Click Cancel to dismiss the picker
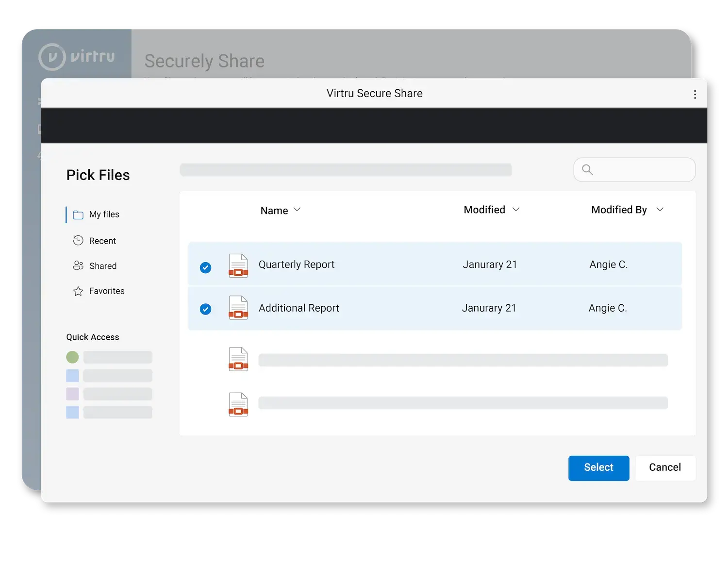The height and width of the screenshot is (563, 728). point(664,467)
